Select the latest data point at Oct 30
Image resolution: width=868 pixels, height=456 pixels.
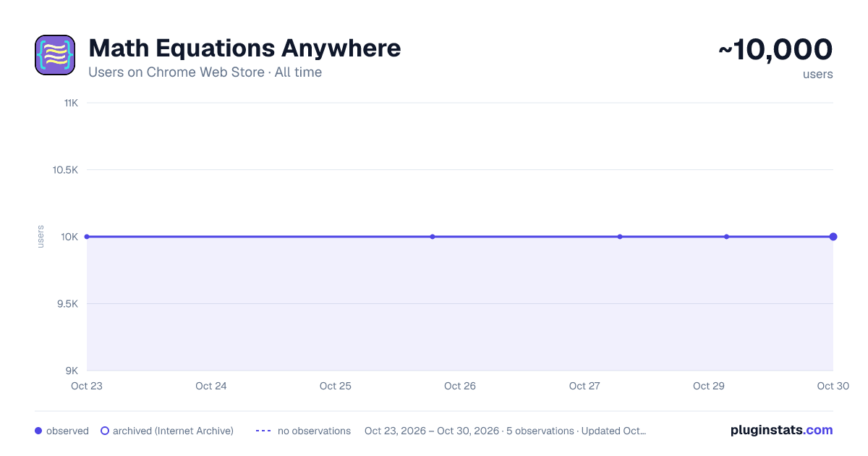(833, 237)
